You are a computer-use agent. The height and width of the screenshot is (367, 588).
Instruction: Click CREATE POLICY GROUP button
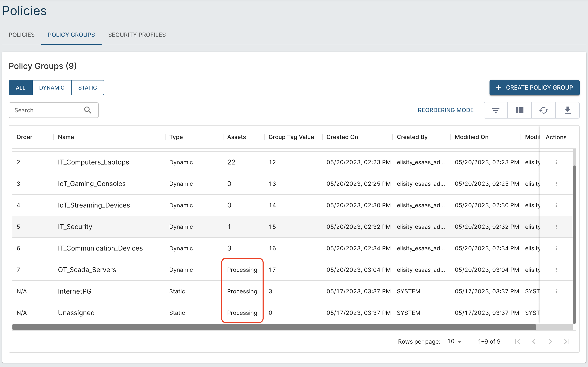click(x=534, y=88)
